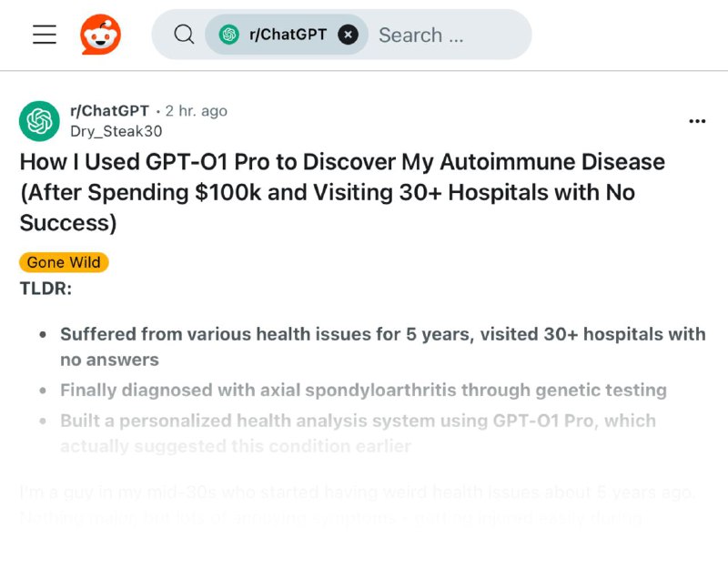
Task: Open the r/ChatGPT community avatar
Action: click(x=39, y=121)
